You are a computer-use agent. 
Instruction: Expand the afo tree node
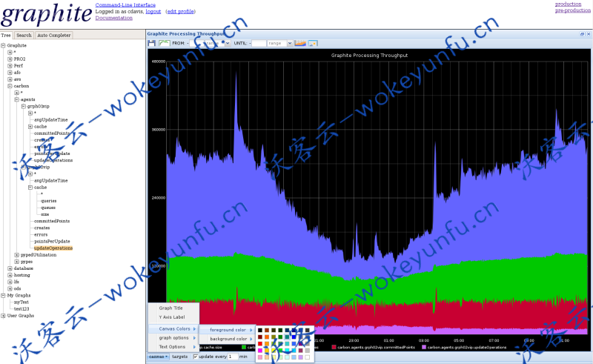pos(10,73)
